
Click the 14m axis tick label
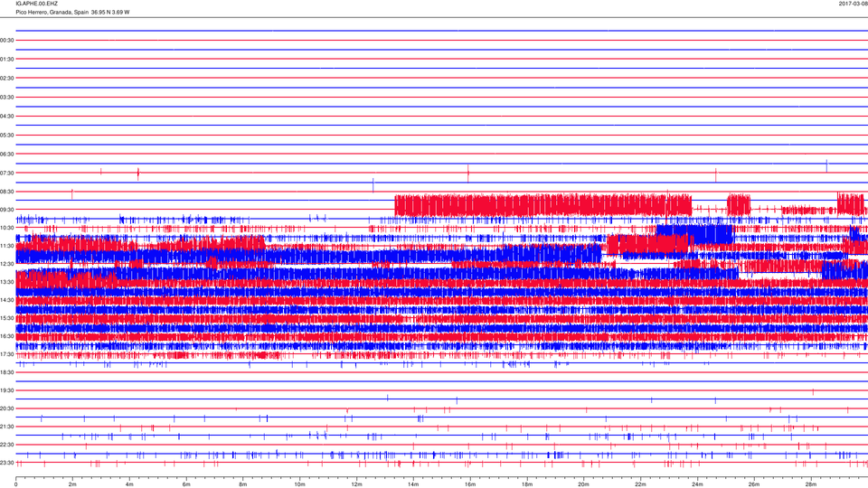[413, 484]
